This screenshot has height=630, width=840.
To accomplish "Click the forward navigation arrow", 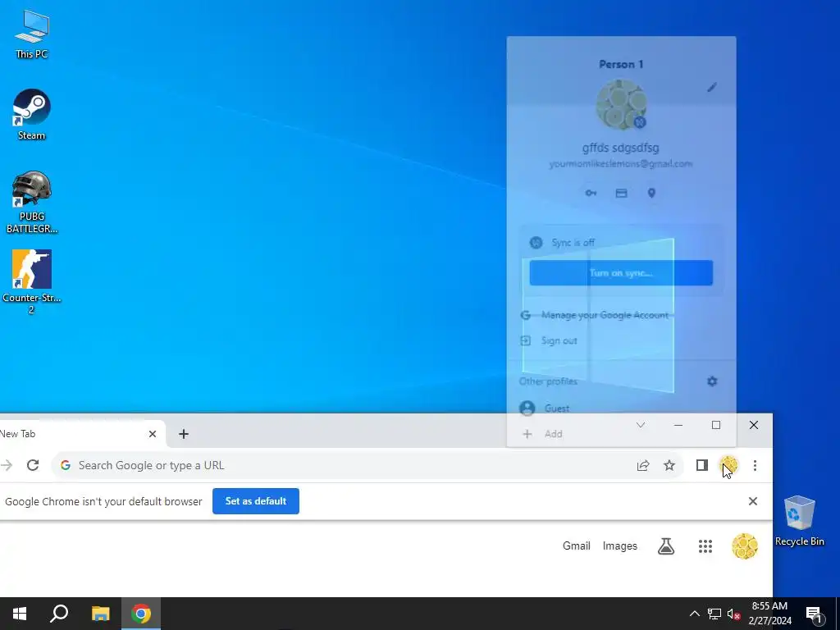I will pyautogui.click(x=7, y=465).
